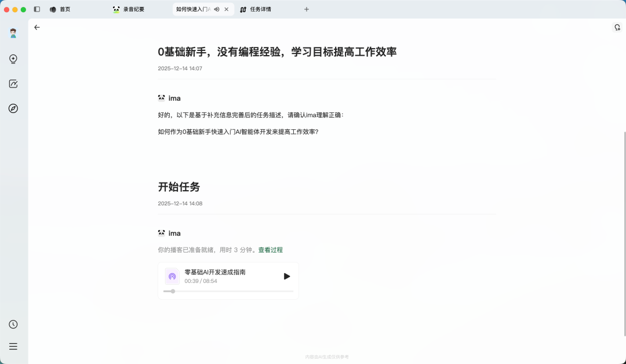
Task: Play the 零基础AI开发速成指南 podcast
Action: [x=286, y=276]
